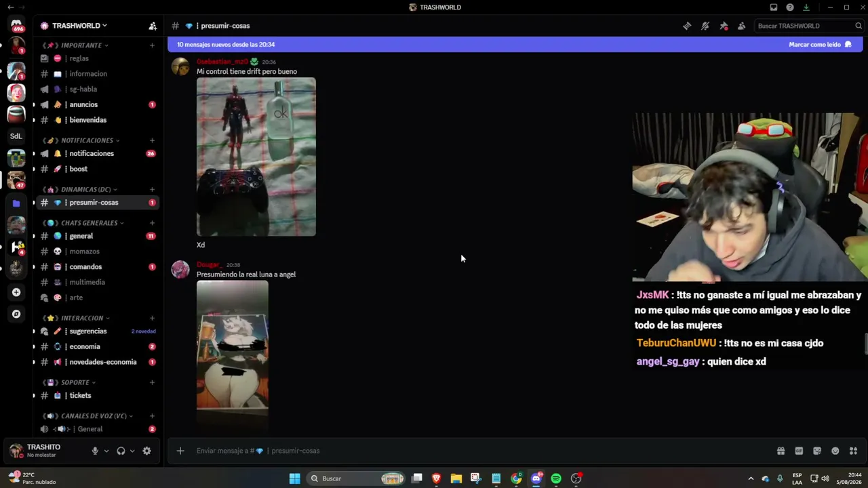The height and width of the screenshot is (488, 868).
Task: Collapse the DINAMICAS (DC) category
Action: tap(79, 189)
